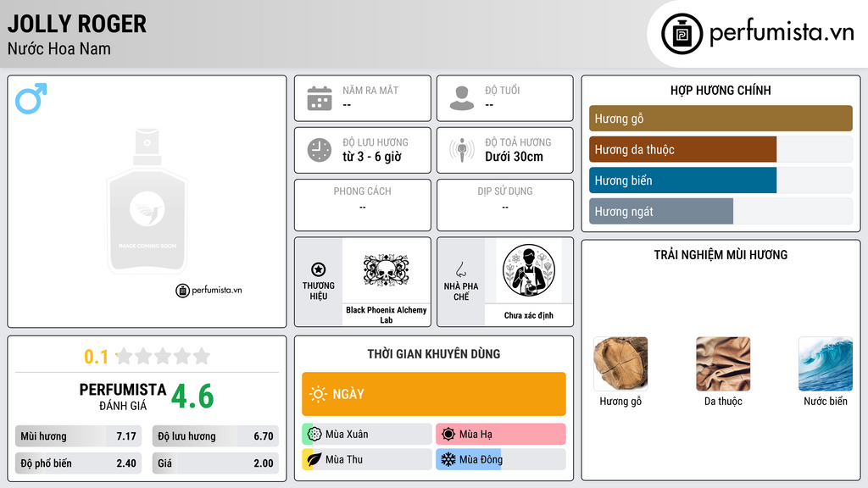868x488 pixels.
Task: Click the Nước biển wave thumbnail
Action: click(826, 363)
